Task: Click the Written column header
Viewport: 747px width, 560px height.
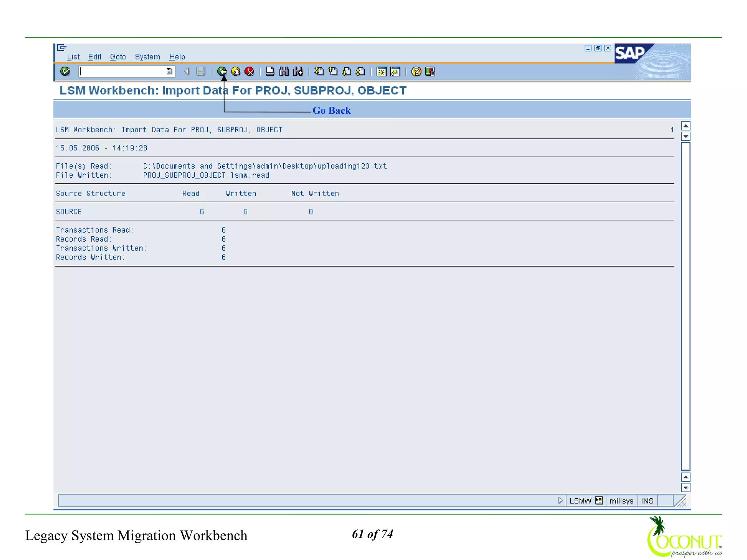Action: (241, 194)
